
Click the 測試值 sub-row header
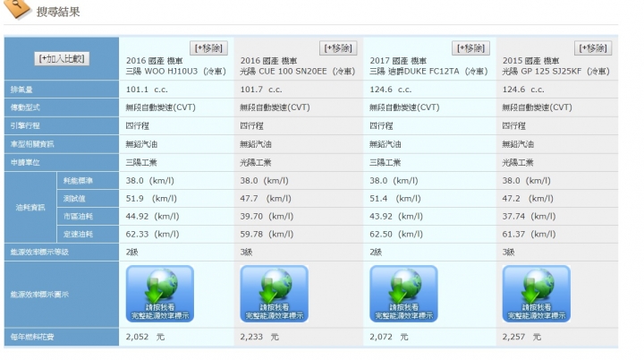click(88, 199)
